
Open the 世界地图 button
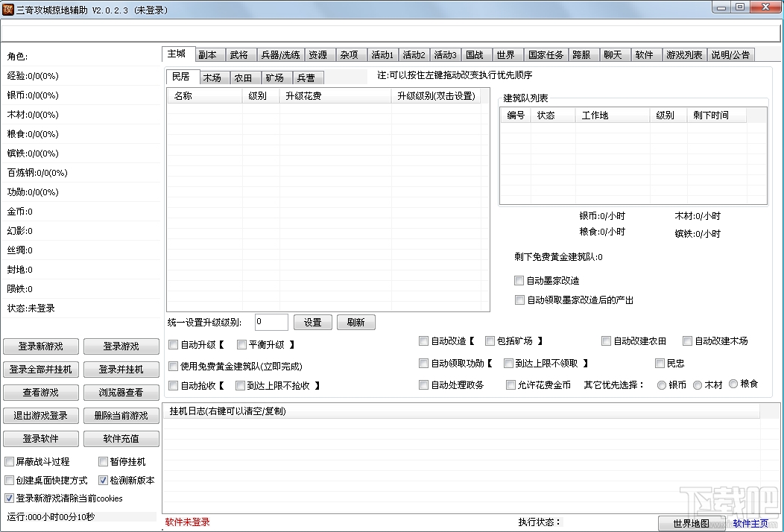pyautogui.click(x=692, y=524)
